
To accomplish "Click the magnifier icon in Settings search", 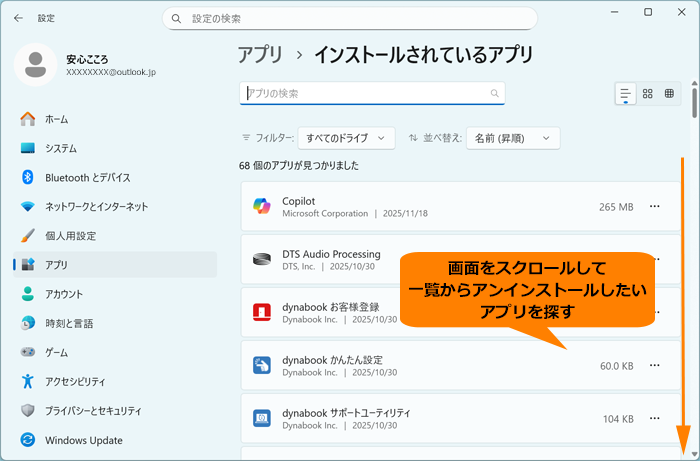I will [176, 19].
